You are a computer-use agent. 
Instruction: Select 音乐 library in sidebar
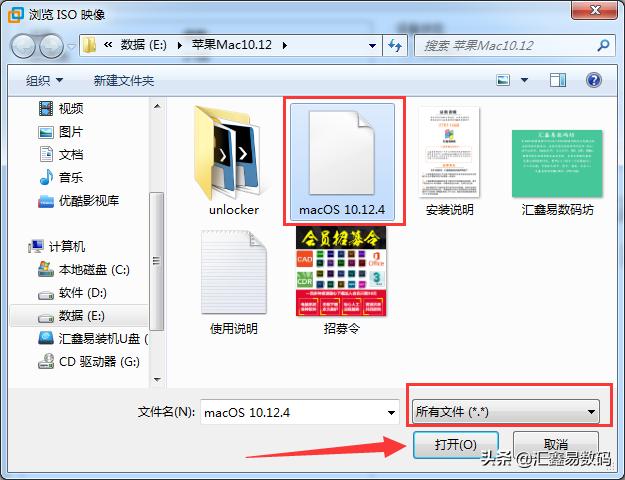click(x=61, y=177)
